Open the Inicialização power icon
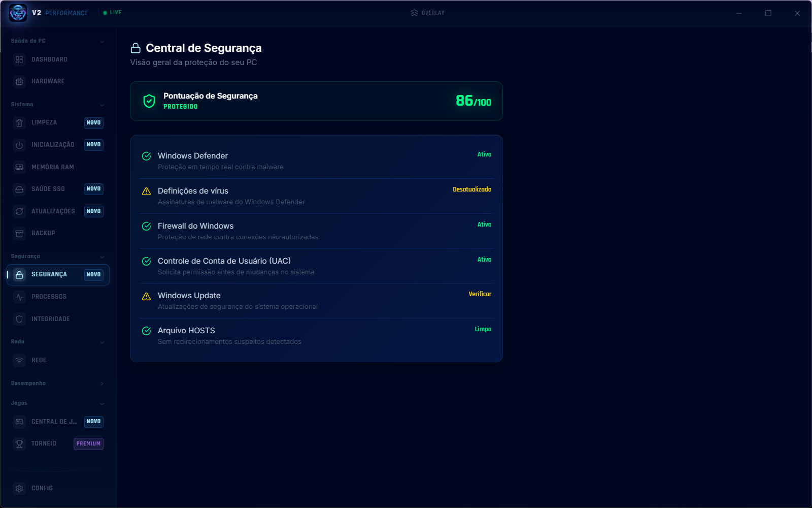 [x=19, y=145]
